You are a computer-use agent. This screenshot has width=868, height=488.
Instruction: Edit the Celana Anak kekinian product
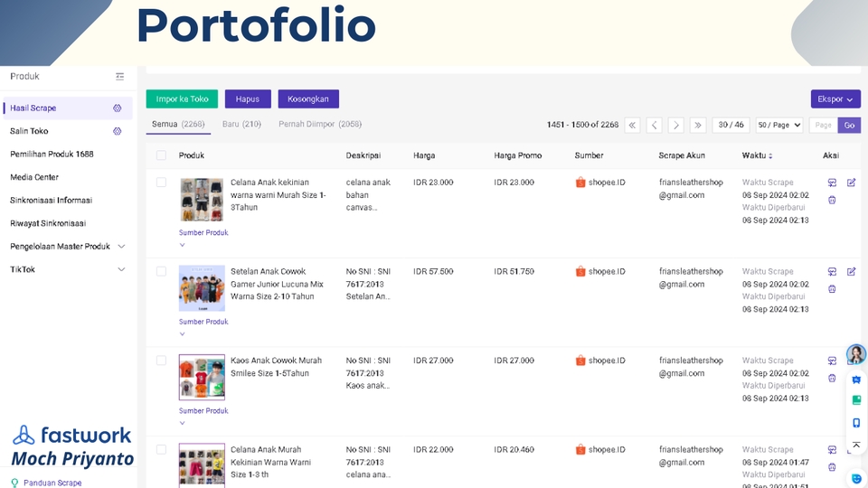pyautogui.click(x=852, y=183)
